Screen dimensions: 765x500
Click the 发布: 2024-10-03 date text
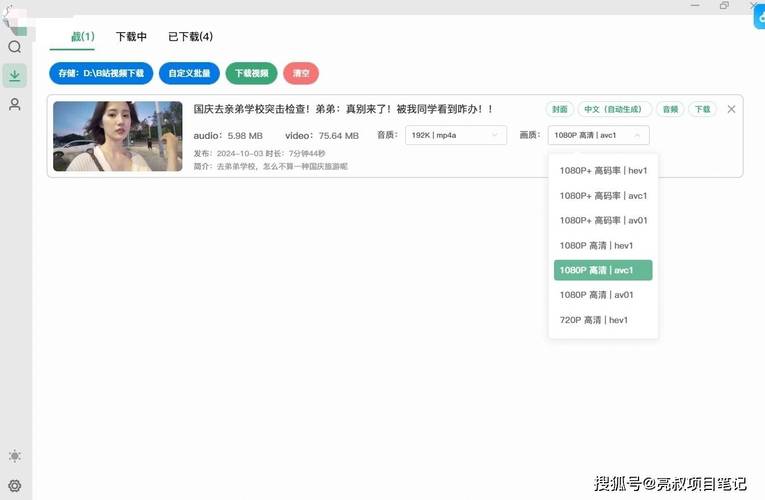pyautogui.click(x=228, y=153)
